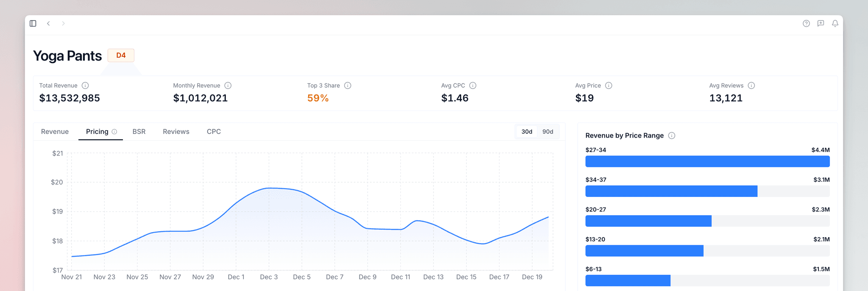868x291 pixels.
Task: Show the info tooltip beside Total Revenue
Action: pos(85,86)
